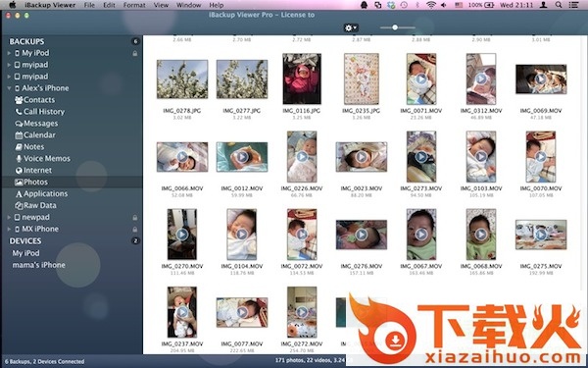The height and width of the screenshot is (368, 588).
Task: Play the IMG_0273.MOV video
Action: coord(421,157)
